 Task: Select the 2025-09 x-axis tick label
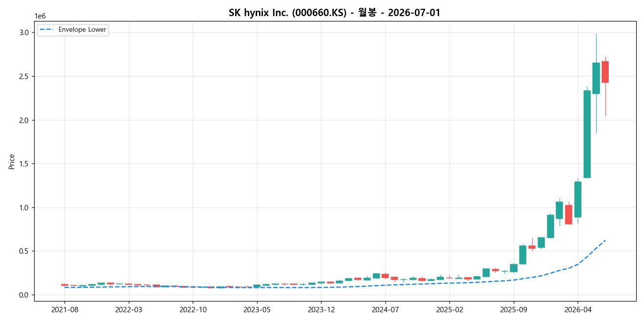pyautogui.click(x=514, y=309)
